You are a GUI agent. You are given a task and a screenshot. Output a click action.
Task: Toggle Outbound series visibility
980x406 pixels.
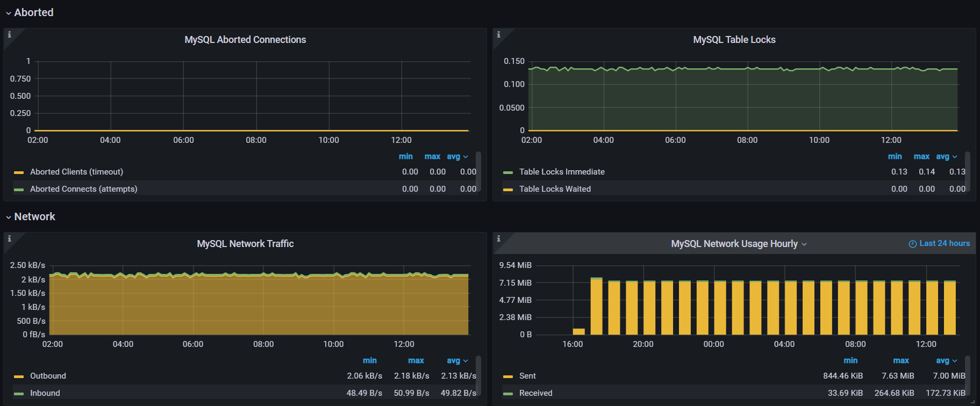coord(48,376)
